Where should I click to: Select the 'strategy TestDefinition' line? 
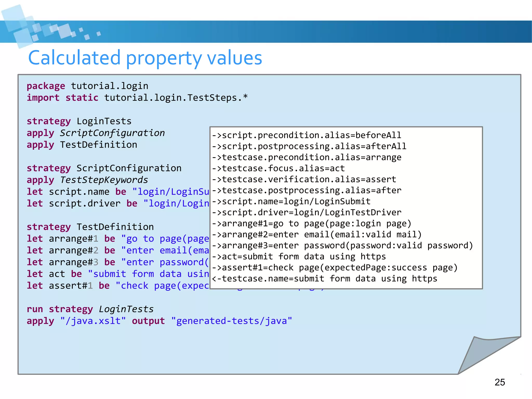pos(90,227)
